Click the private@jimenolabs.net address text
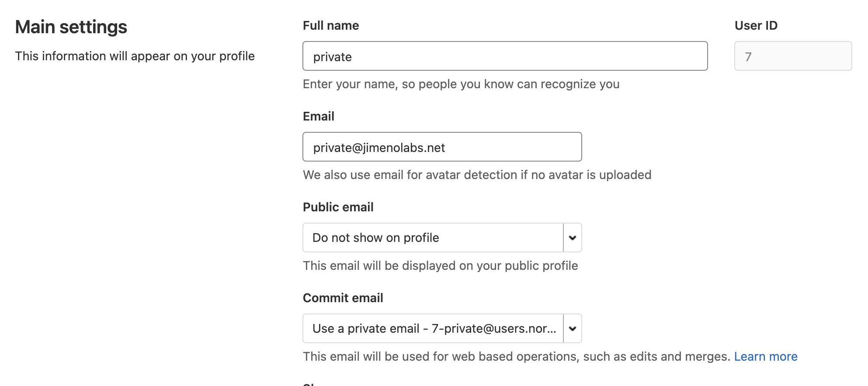 point(379,148)
